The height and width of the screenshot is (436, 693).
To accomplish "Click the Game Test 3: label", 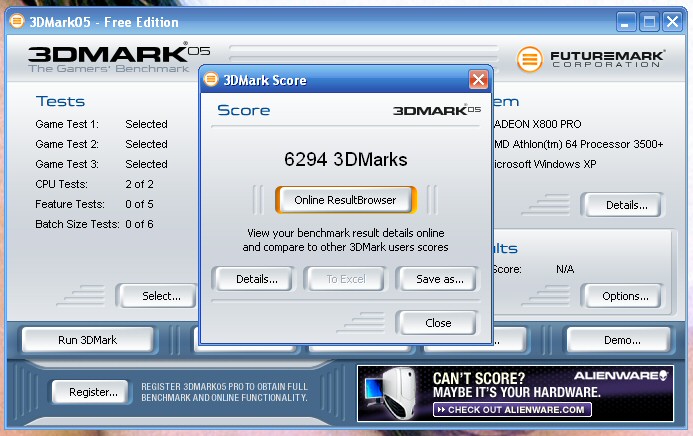I will click(x=67, y=164).
